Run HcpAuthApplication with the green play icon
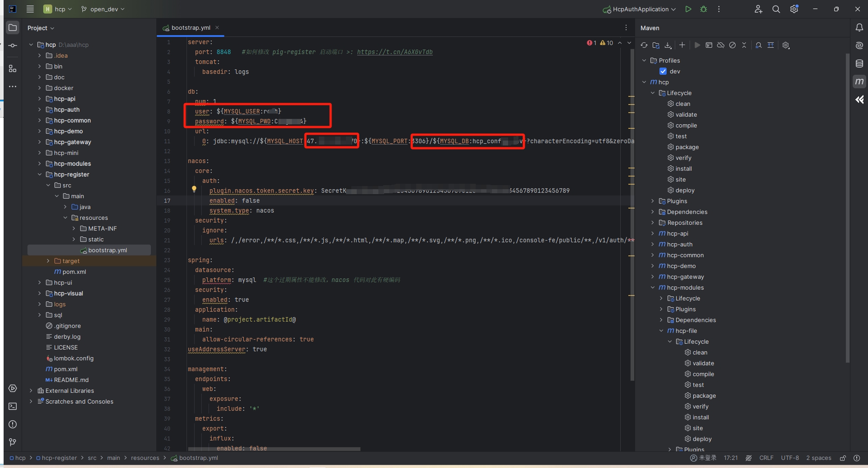This screenshot has width=868, height=468. [688, 9]
